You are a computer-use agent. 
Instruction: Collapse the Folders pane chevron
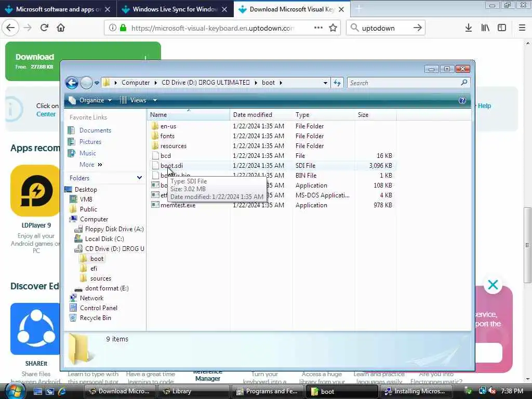[x=139, y=178]
